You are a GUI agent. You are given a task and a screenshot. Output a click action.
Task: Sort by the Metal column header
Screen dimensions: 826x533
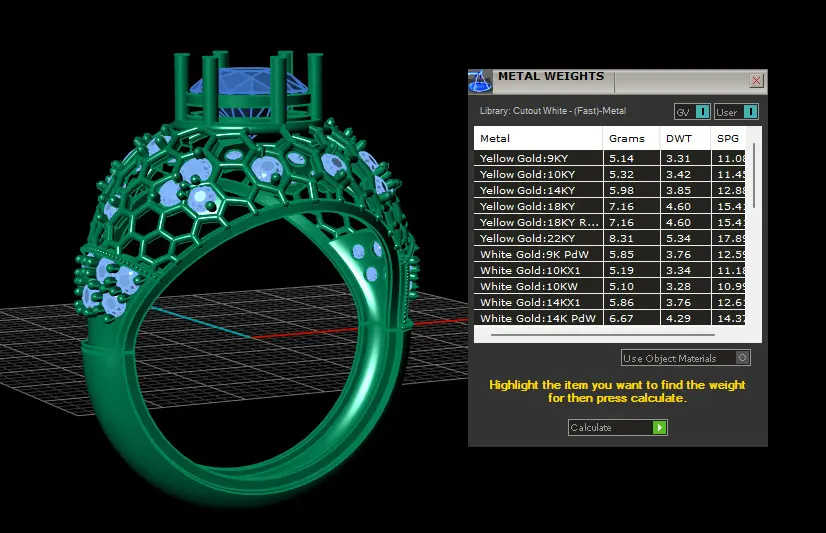point(538,139)
